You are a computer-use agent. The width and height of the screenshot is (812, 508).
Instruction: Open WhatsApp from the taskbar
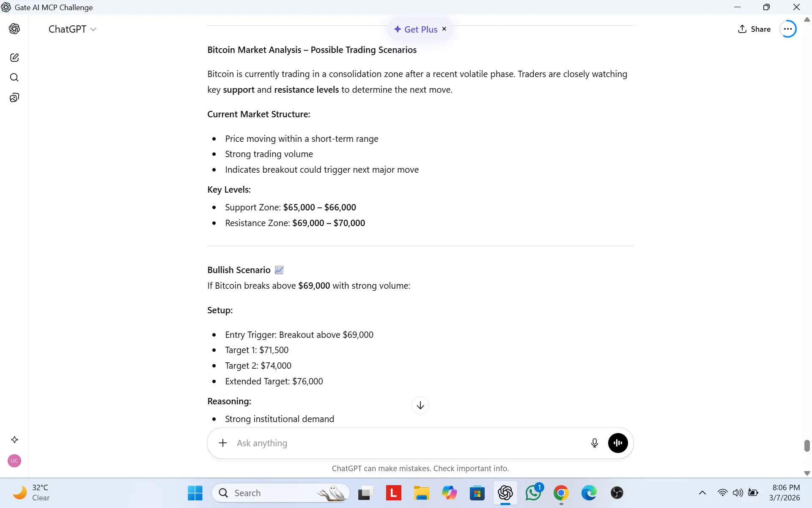(533, 493)
